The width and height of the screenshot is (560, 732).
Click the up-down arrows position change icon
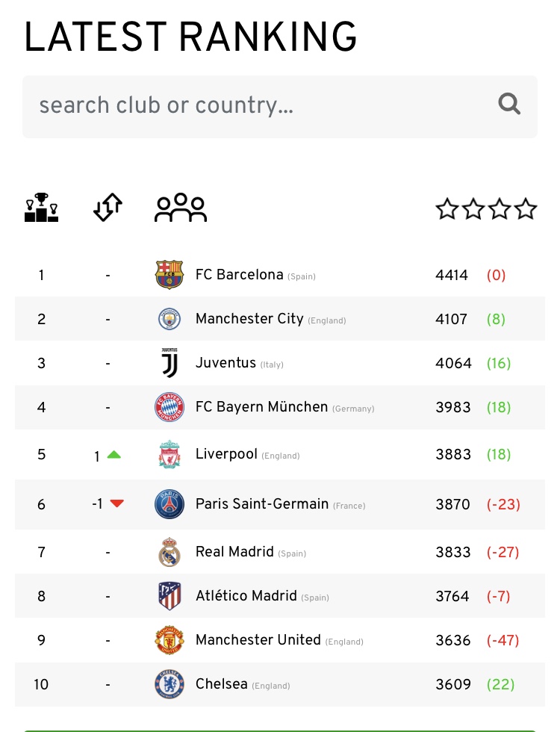click(x=108, y=208)
